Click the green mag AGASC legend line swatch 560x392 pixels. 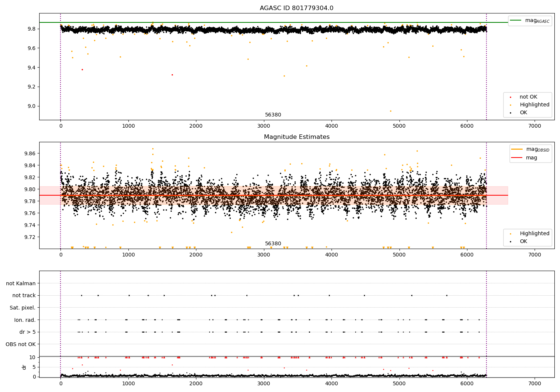pos(516,21)
